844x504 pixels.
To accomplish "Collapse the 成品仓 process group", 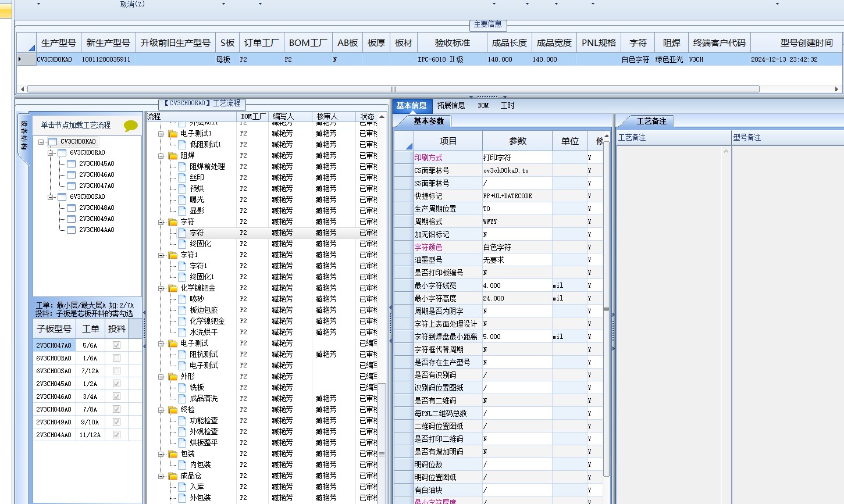I will click(x=161, y=476).
